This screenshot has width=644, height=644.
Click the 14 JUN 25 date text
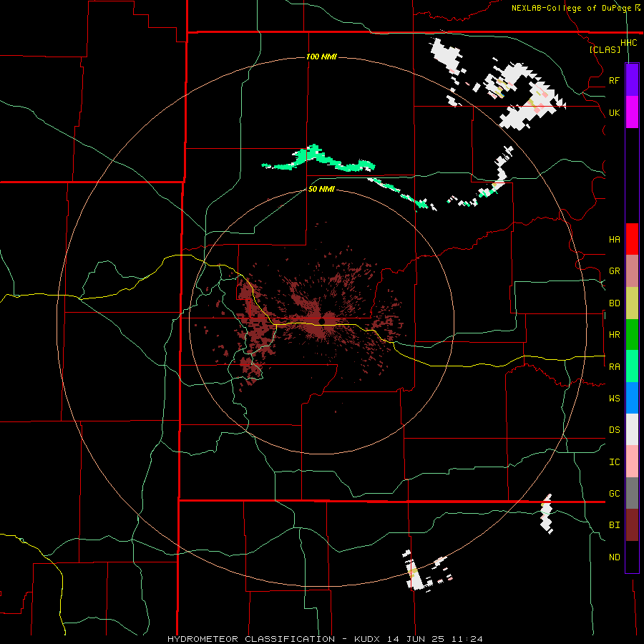point(416,639)
